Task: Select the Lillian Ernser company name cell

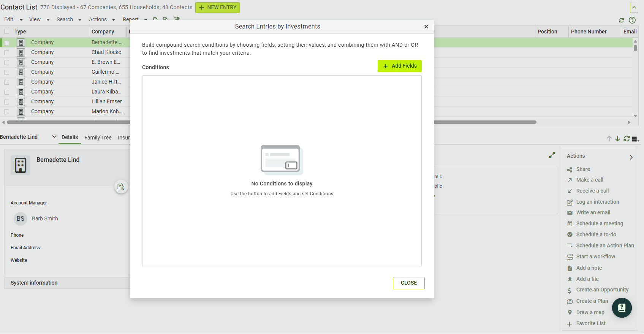Action: tap(107, 101)
